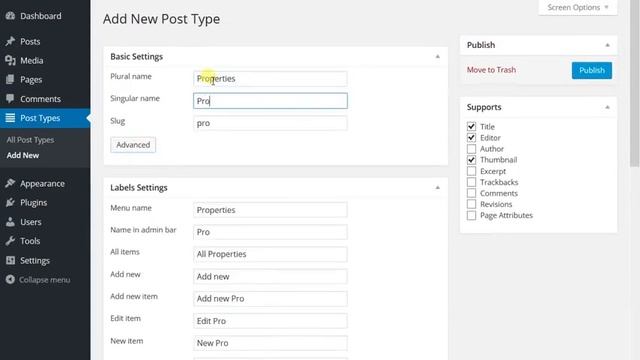
Task: Click Collapse menu text in sidebar
Action: (44, 280)
